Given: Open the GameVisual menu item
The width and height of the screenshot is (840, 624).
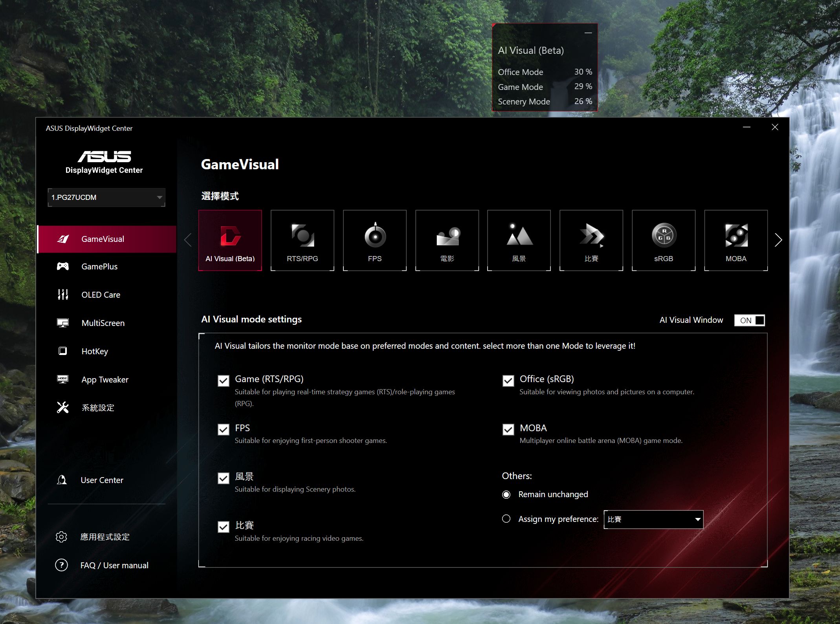Looking at the screenshot, I should click(x=107, y=239).
